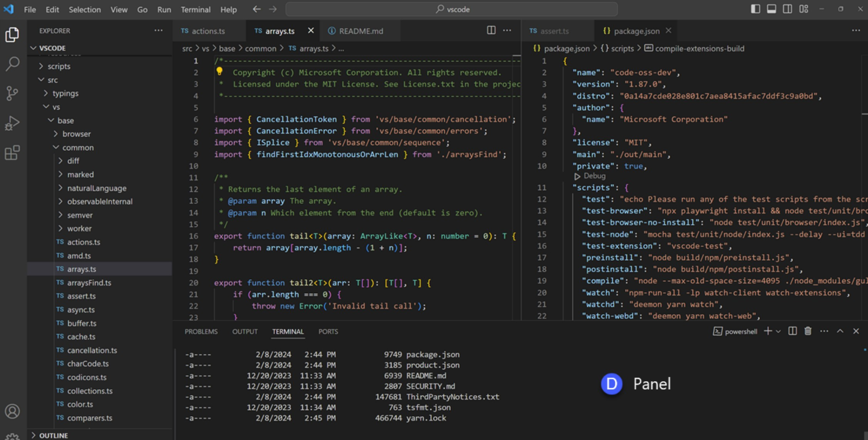Maximize the panel size chevron

(x=840, y=331)
